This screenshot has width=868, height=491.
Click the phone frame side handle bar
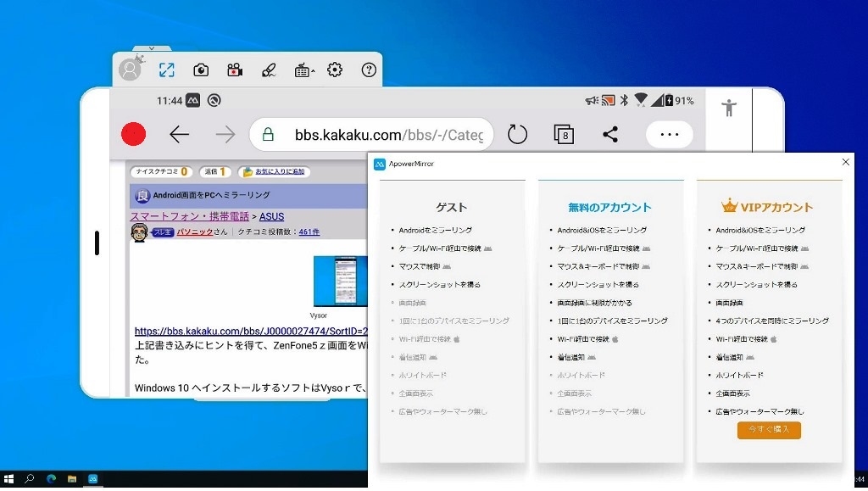click(97, 243)
